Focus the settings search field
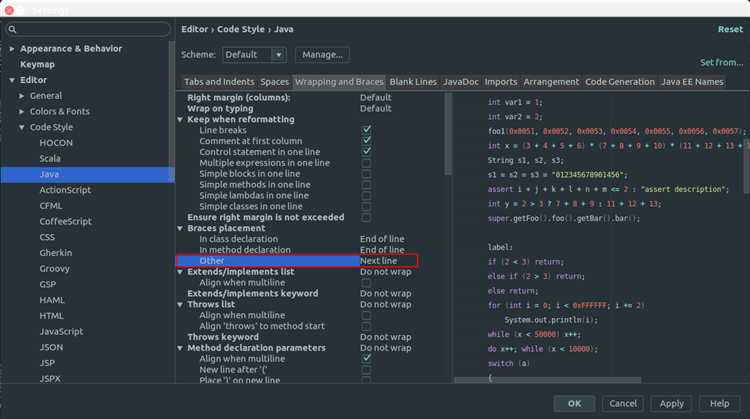This screenshot has width=750, height=419. pyautogui.click(x=88, y=30)
